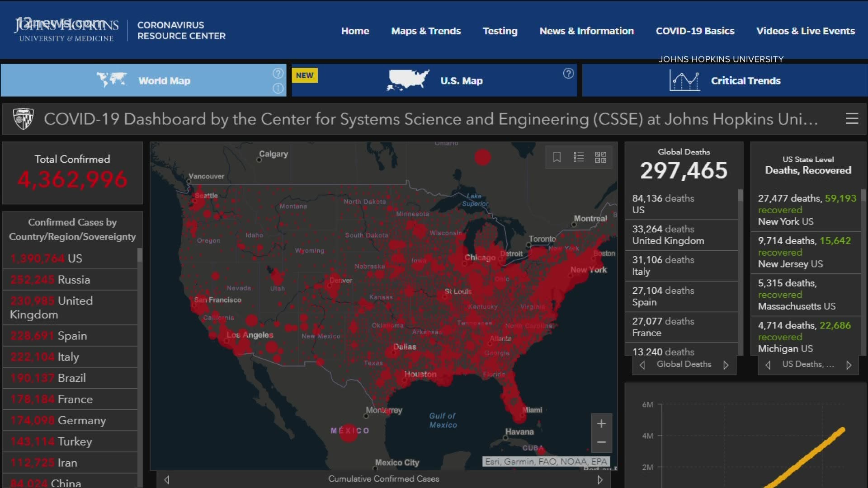Select United Kingdom in confirmed cases list

(70, 308)
